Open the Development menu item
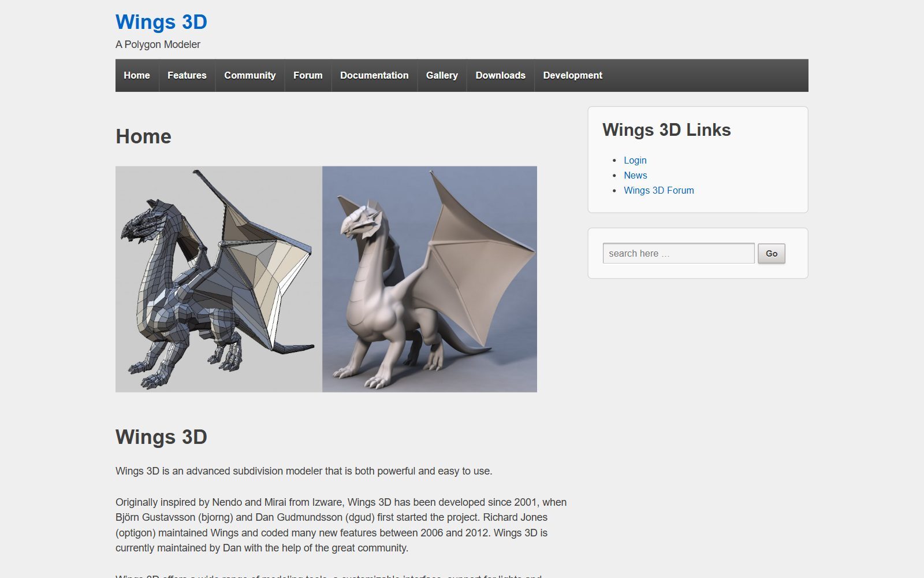This screenshot has height=578, width=924. (573, 75)
